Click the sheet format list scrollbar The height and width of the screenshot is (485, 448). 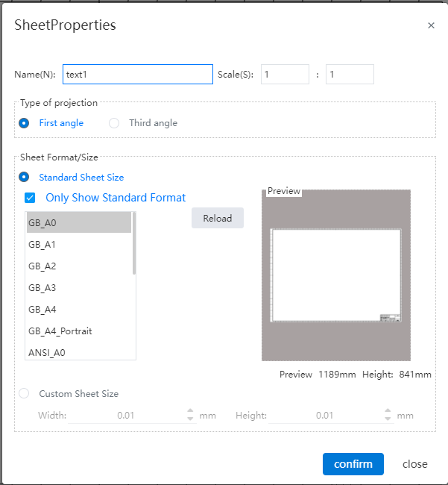(134, 243)
